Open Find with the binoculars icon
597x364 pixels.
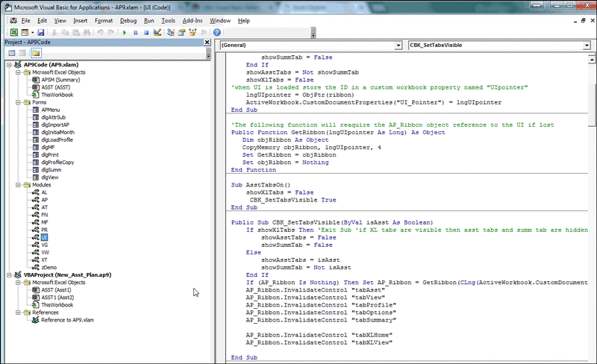(x=87, y=32)
